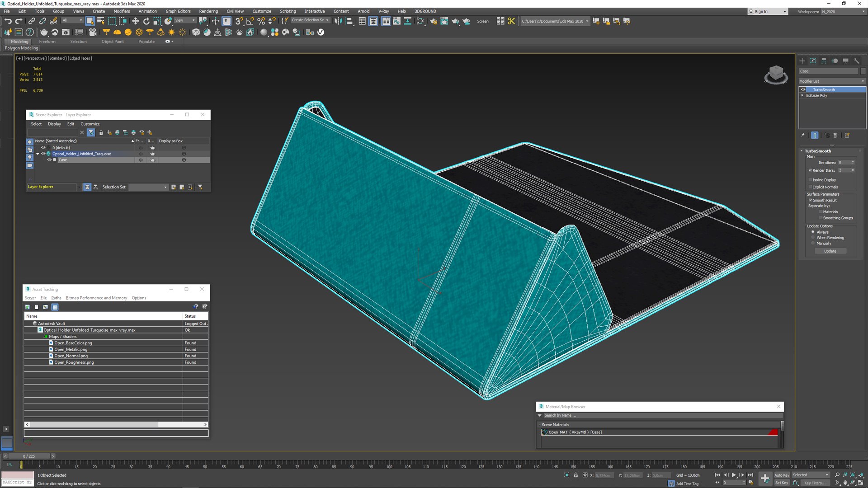Click the Redo arrow icon

click(19, 21)
